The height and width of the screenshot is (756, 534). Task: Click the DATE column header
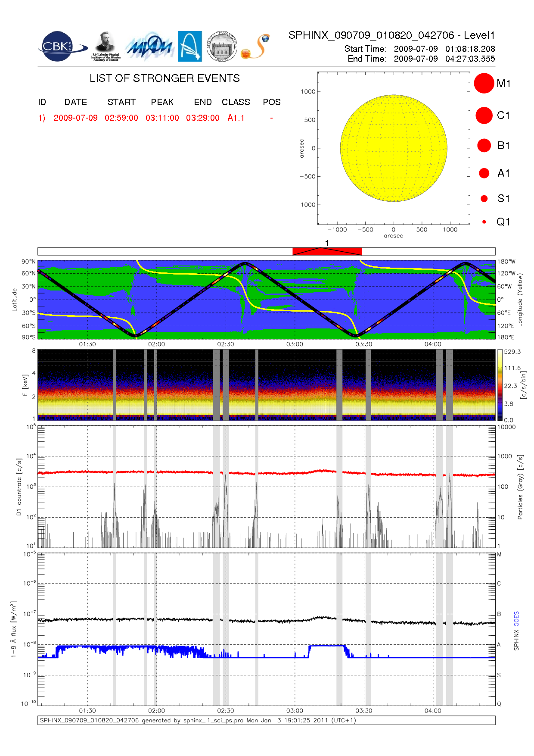[x=76, y=102]
